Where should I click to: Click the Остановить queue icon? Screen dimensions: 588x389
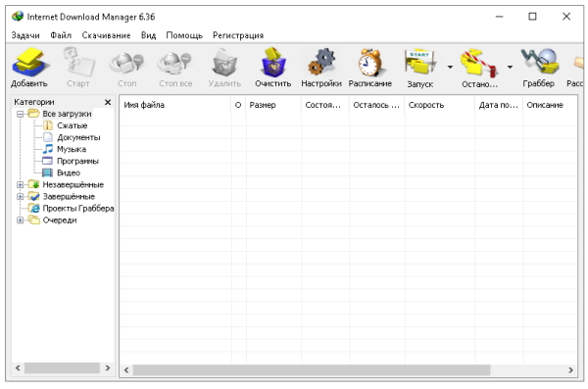(480, 62)
